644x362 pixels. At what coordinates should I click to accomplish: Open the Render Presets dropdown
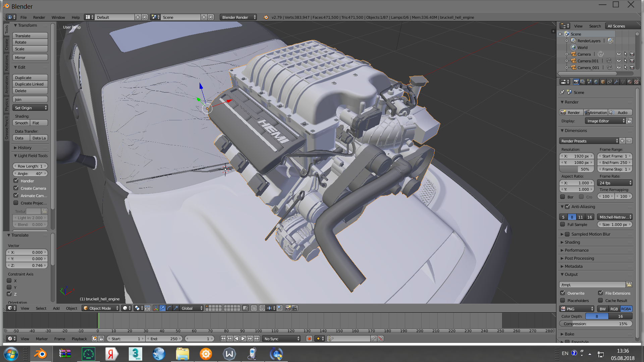(x=589, y=141)
